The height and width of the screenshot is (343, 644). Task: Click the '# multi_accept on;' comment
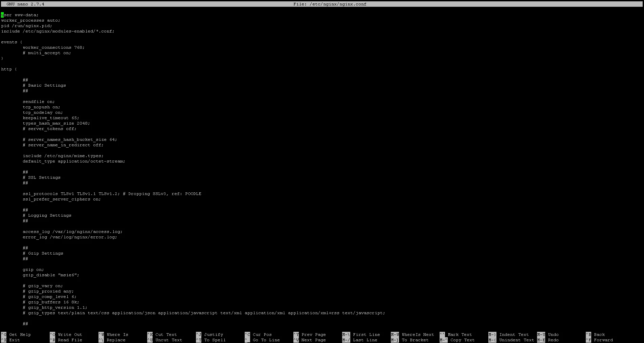[47, 53]
